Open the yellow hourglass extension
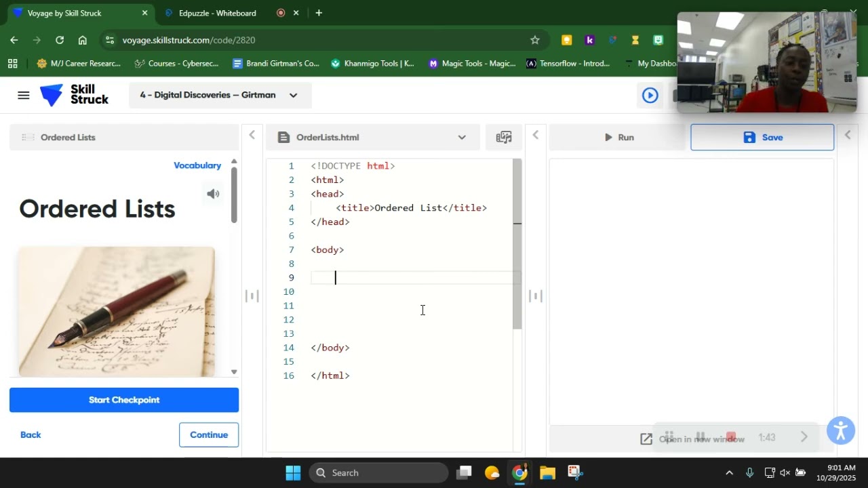 coord(635,40)
